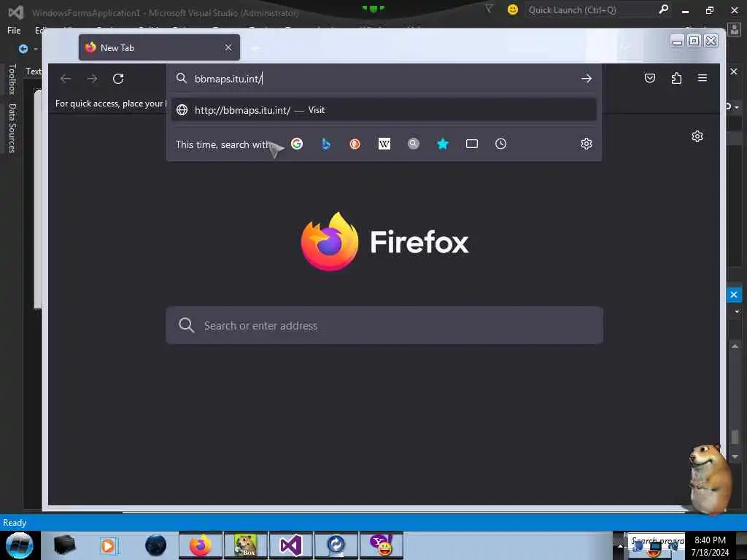This screenshot has height=560, width=747.
Task: Search history via clock icon
Action: coord(500,144)
